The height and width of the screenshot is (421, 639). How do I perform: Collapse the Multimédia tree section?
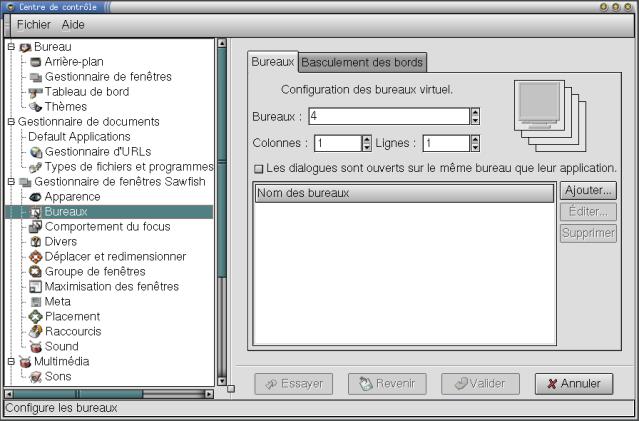[11, 362]
